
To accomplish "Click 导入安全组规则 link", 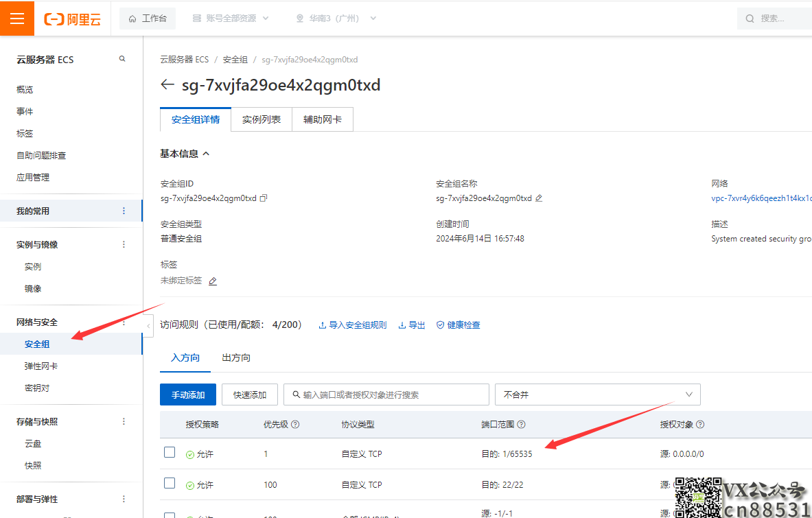I will [x=353, y=325].
